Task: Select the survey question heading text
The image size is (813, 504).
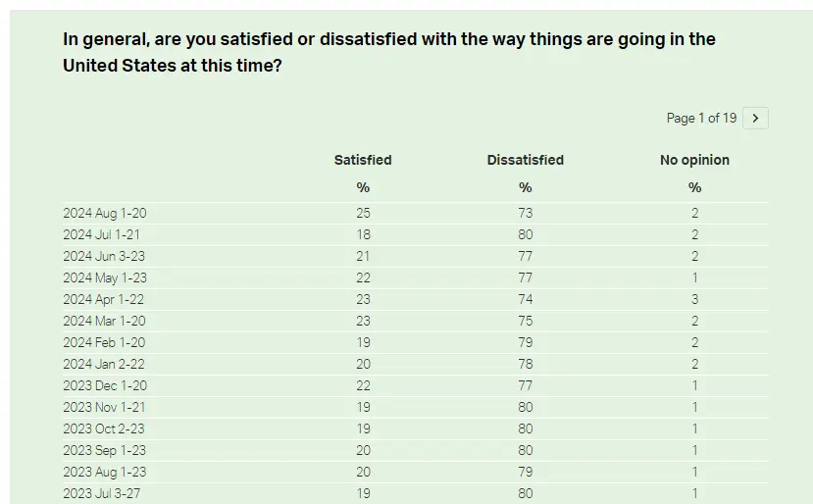Action: click(x=388, y=53)
